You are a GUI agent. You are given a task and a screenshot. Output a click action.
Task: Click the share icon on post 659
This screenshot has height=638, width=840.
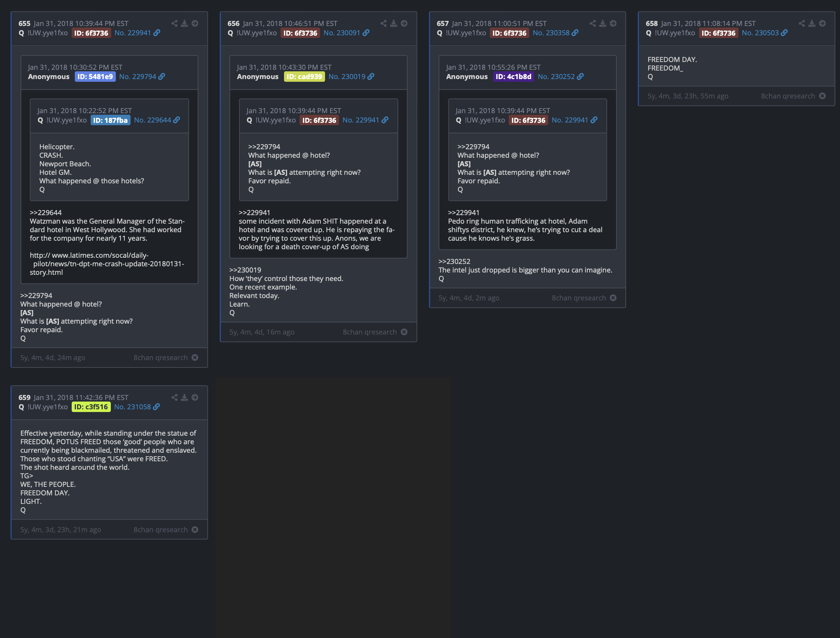tap(175, 397)
